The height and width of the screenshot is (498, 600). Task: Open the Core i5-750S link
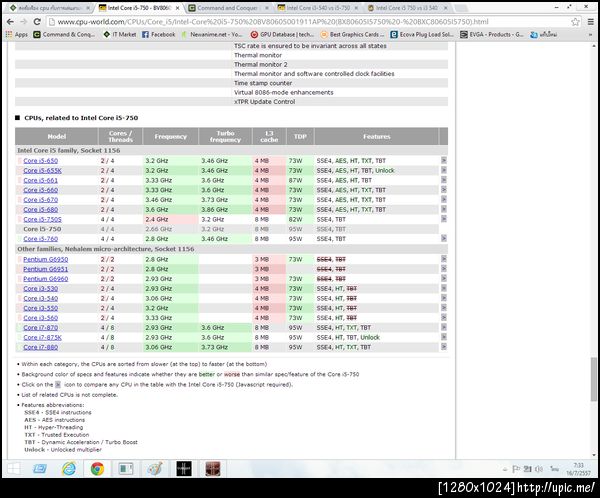click(x=42, y=219)
